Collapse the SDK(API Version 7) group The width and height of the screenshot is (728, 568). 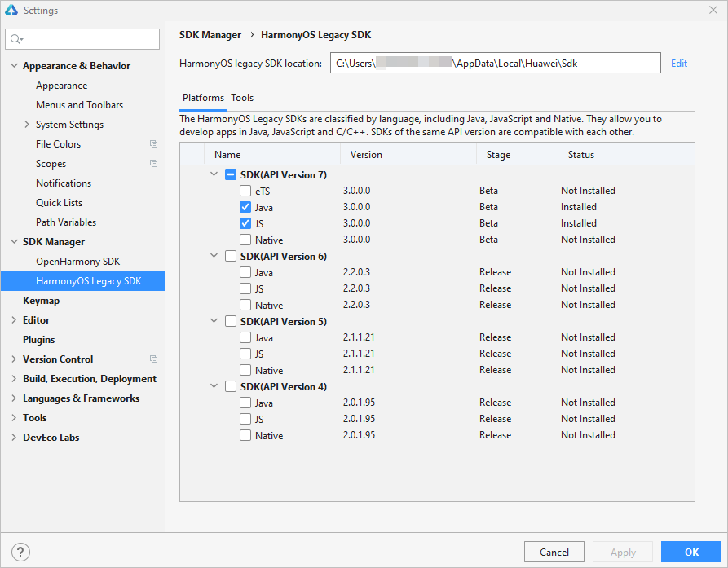pyautogui.click(x=214, y=174)
